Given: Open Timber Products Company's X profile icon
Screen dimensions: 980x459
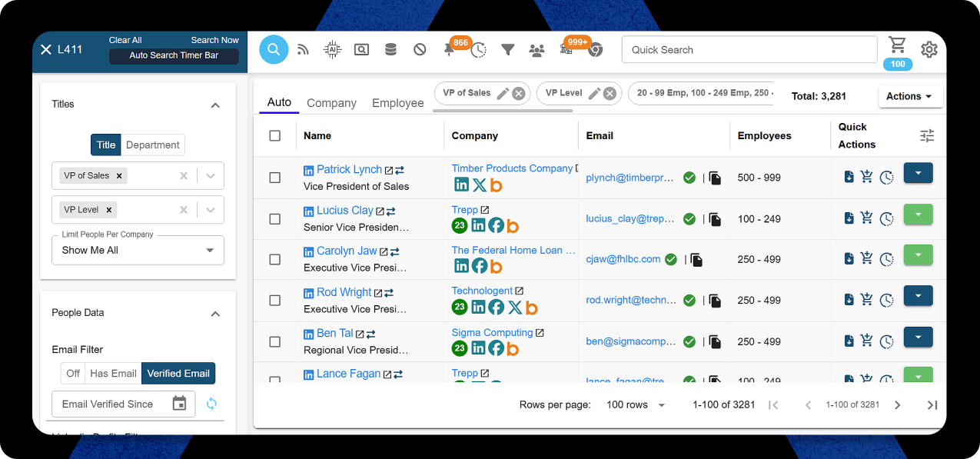Looking at the screenshot, I should tap(479, 185).
